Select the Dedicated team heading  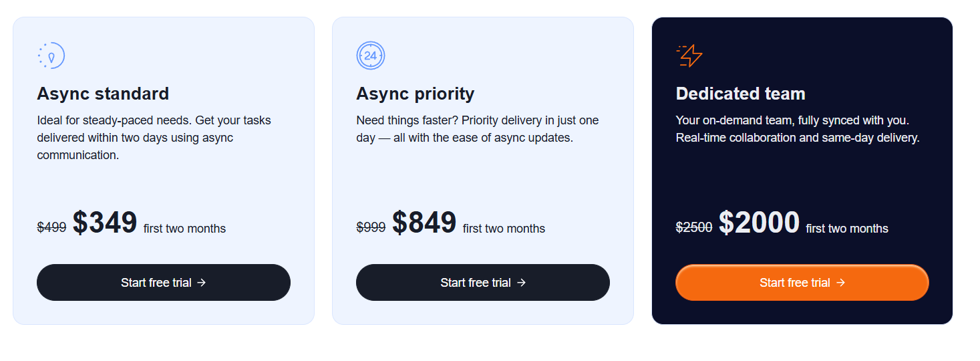tap(740, 94)
